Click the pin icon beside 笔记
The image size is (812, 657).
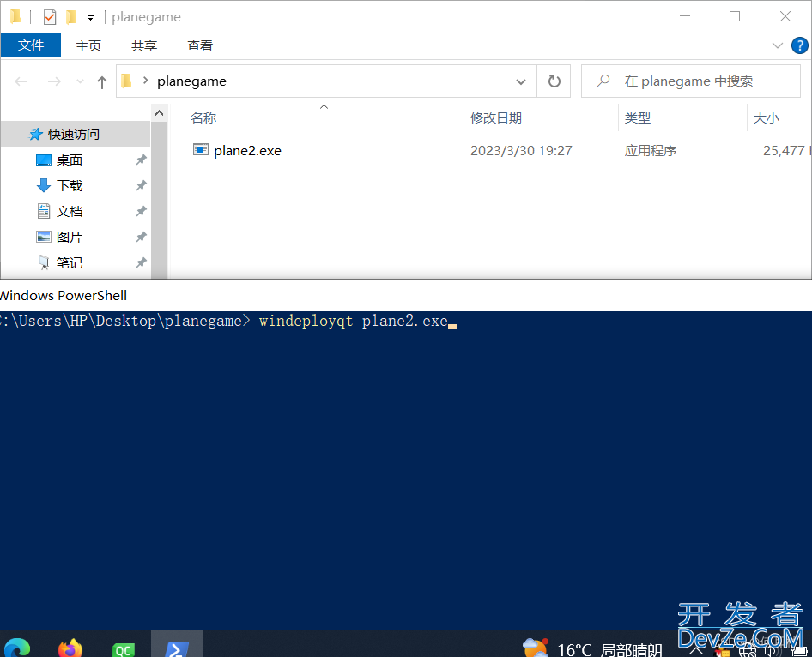click(x=141, y=262)
